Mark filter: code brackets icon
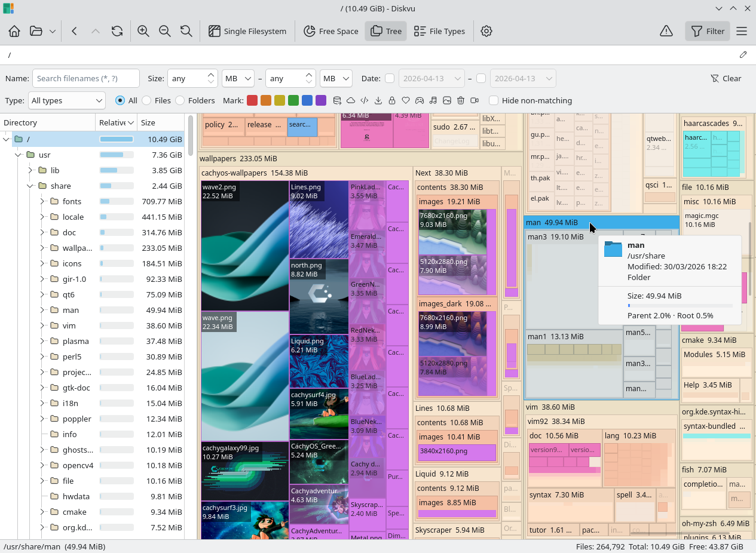The width and height of the screenshot is (756, 553). click(365, 100)
